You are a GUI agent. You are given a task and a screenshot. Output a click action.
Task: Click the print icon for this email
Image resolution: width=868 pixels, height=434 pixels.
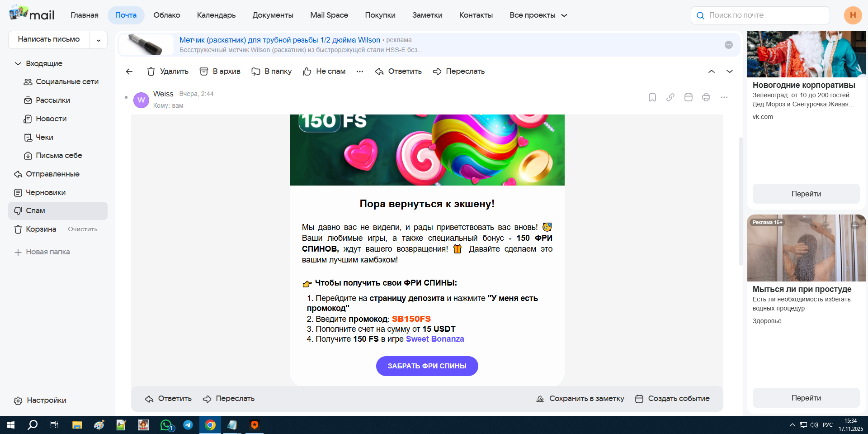[x=706, y=97]
